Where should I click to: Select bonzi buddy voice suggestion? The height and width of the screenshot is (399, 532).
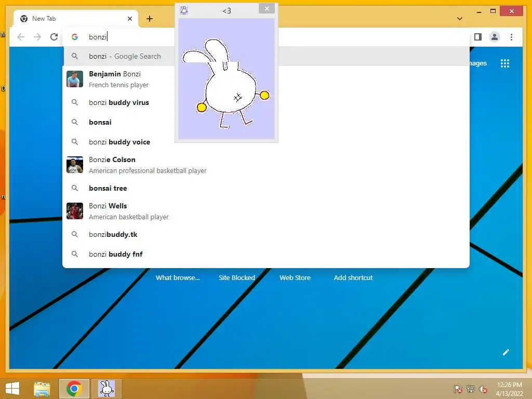266,142
